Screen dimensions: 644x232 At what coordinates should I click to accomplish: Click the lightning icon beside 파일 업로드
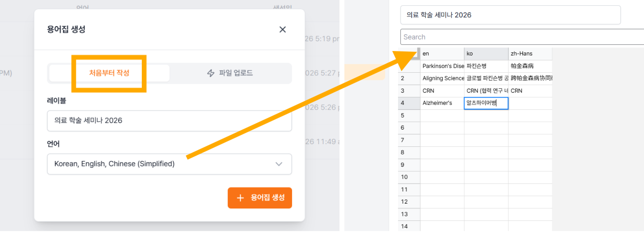point(211,73)
